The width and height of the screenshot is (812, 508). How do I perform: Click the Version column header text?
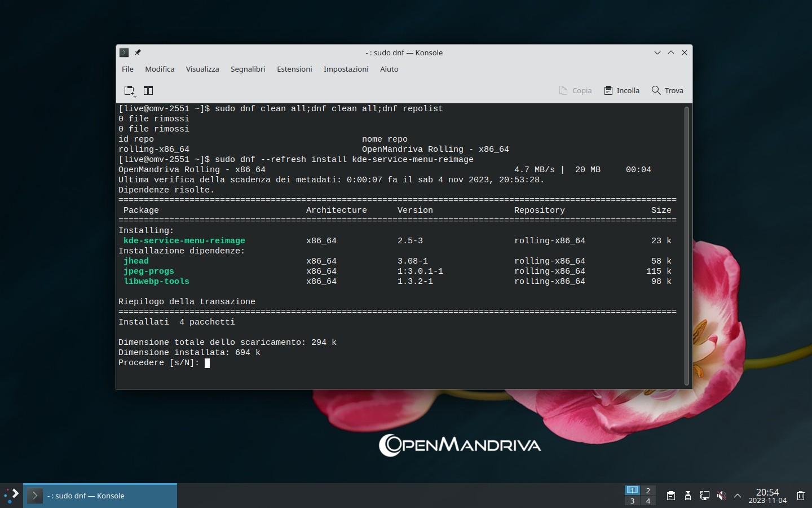pyautogui.click(x=415, y=210)
